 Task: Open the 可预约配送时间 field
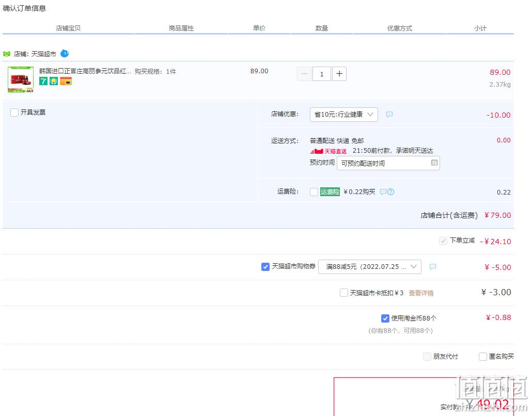point(388,163)
